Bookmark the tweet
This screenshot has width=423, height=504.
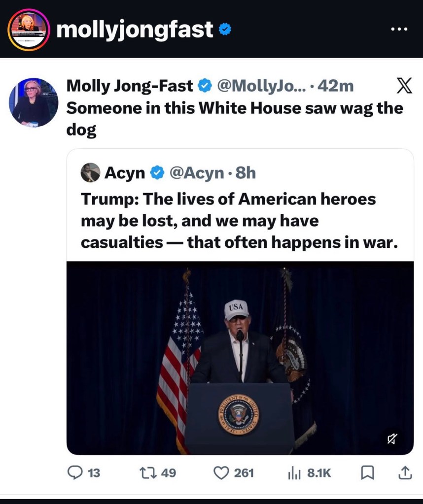coord(367,473)
